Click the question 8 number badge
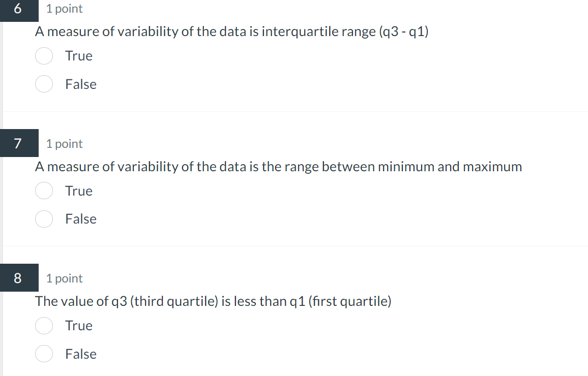588x376 pixels. click(x=19, y=278)
